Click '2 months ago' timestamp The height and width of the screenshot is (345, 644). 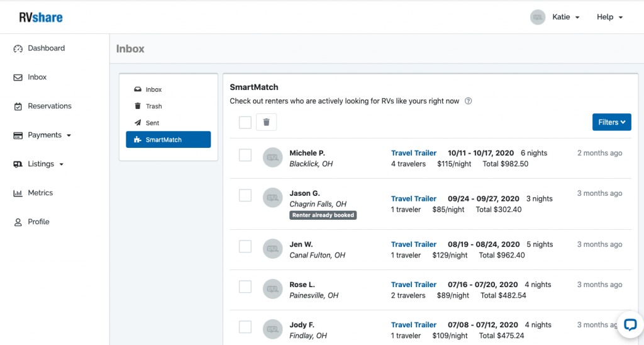coord(599,153)
